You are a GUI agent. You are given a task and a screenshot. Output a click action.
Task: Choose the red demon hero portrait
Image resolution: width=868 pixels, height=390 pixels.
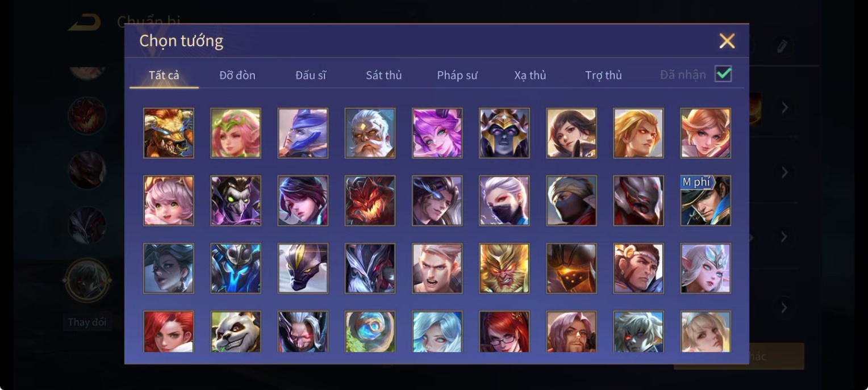[x=370, y=200]
